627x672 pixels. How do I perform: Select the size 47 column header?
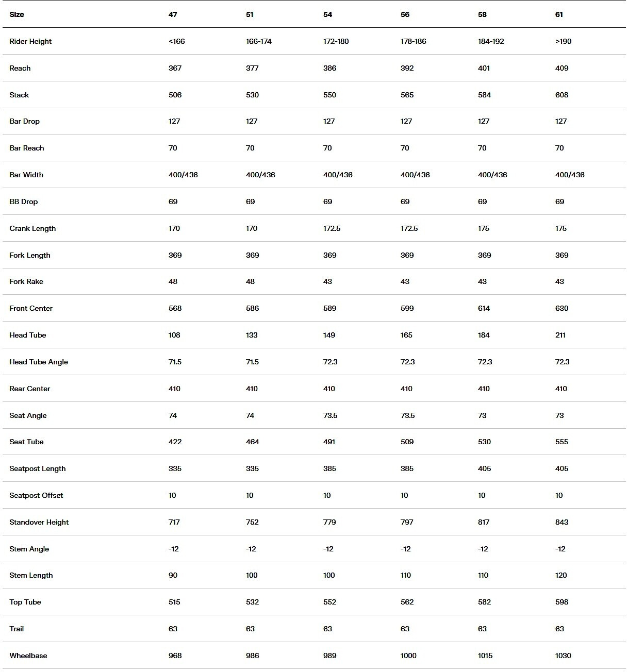pos(173,14)
